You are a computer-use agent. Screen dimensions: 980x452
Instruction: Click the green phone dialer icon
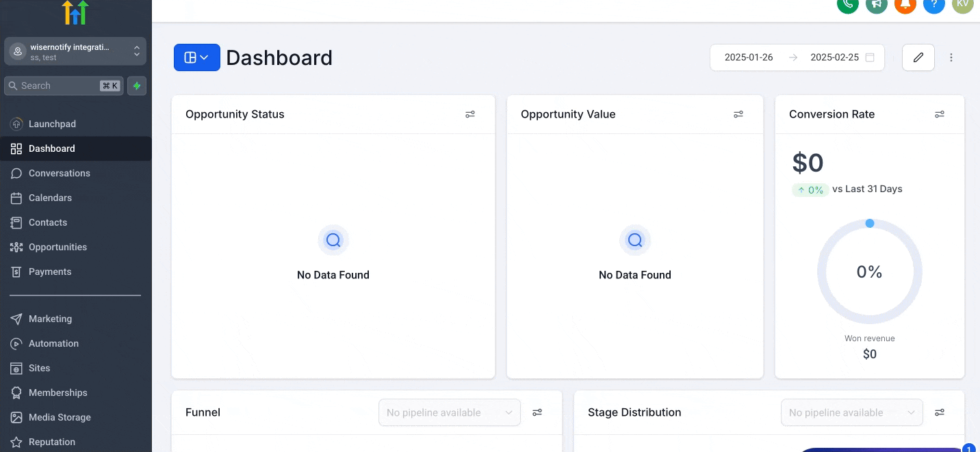[848, 4]
